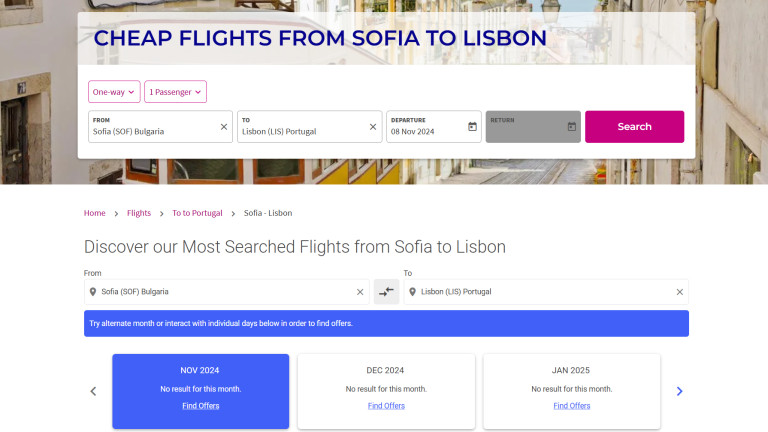Click Find Offers under DEC 2024

point(386,406)
